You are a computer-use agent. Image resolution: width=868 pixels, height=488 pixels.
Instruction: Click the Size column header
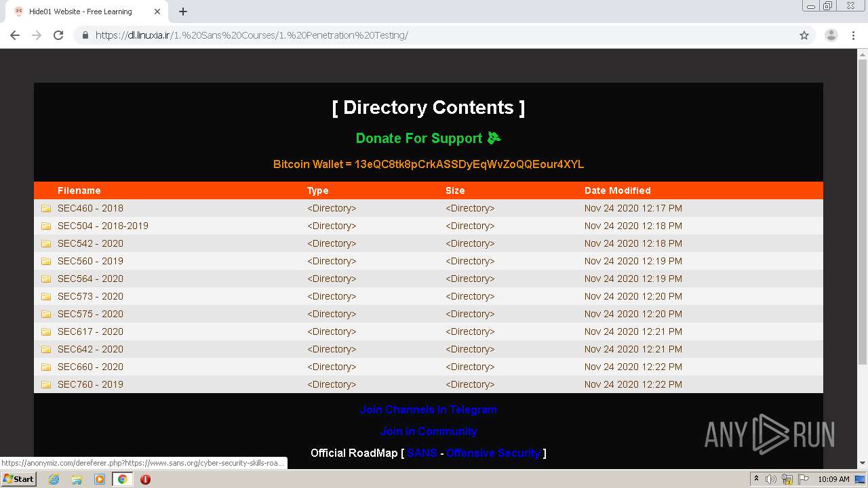click(455, 190)
